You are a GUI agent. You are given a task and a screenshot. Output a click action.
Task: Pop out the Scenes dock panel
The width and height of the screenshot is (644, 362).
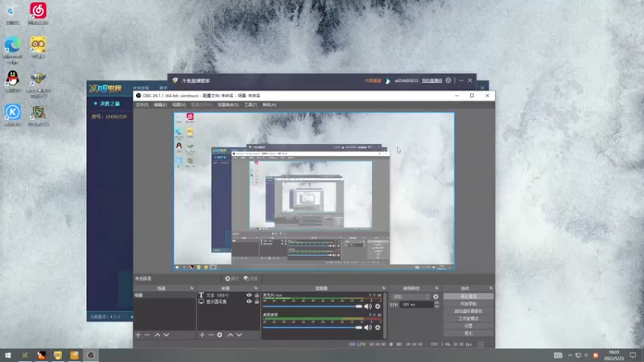click(x=192, y=288)
